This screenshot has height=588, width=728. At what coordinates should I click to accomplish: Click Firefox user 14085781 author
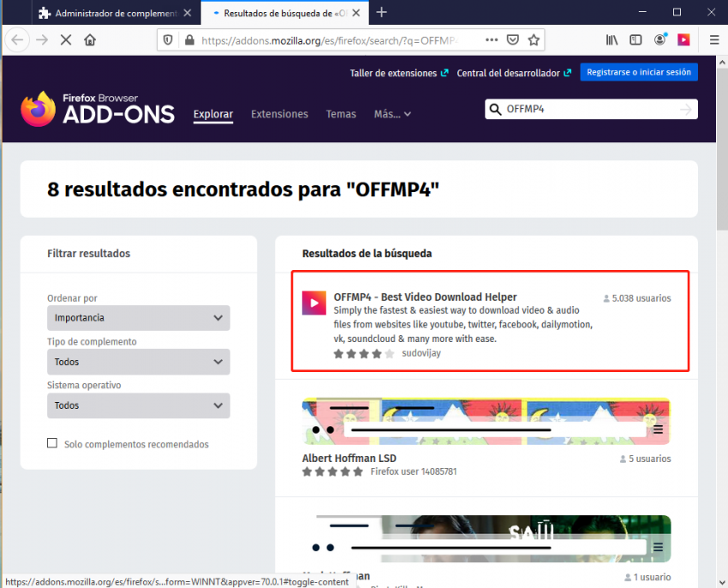click(413, 471)
